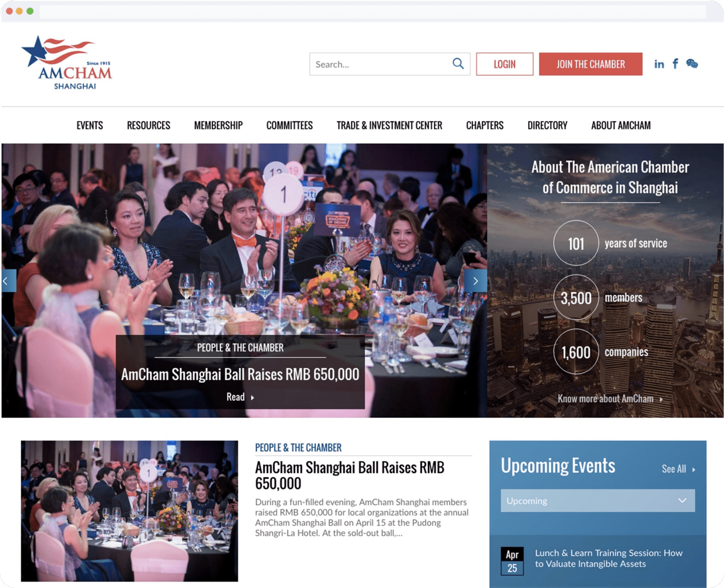
Task: Click the JOIN THE CHAMBER button
Action: tap(590, 64)
